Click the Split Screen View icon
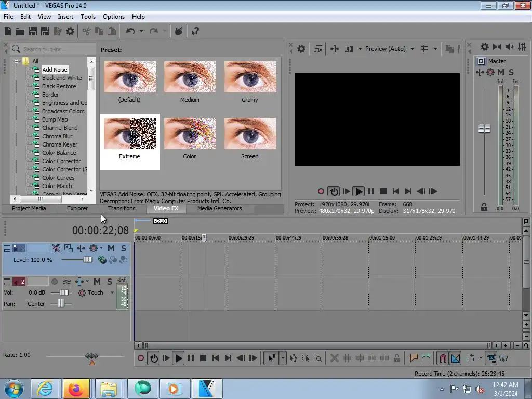 tap(349, 49)
